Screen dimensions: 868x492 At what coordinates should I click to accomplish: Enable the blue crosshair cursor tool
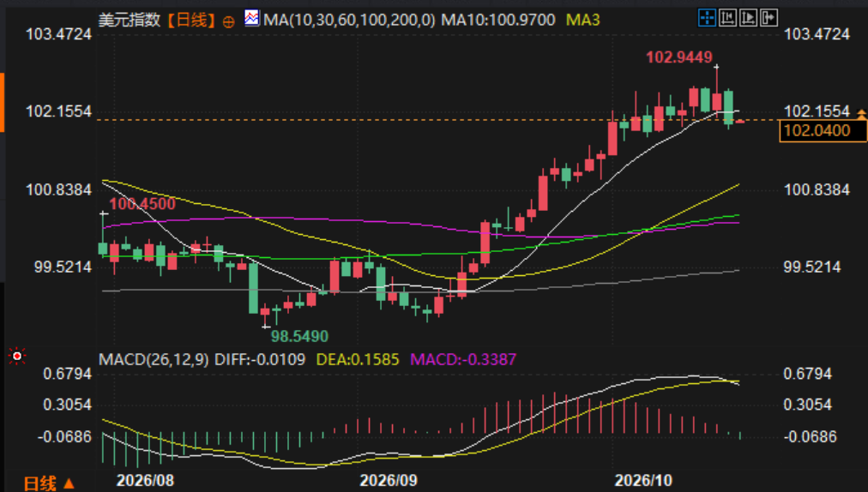point(707,18)
